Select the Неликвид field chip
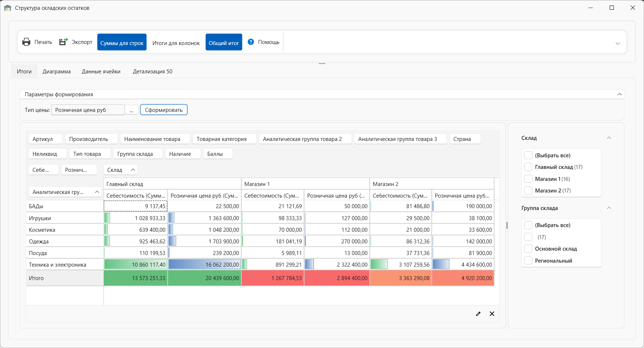Image resolution: width=644 pixels, height=348 pixels. click(48, 154)
